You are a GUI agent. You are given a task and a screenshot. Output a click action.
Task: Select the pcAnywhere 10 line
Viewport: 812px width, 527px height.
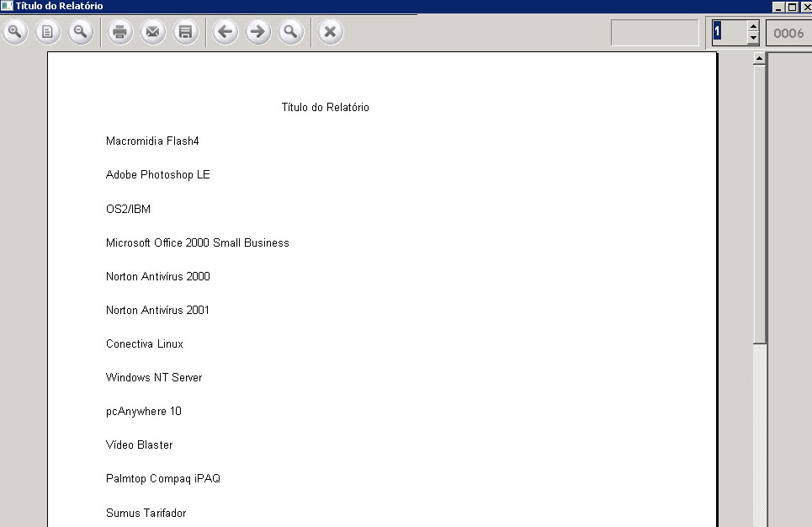(143, 412)
